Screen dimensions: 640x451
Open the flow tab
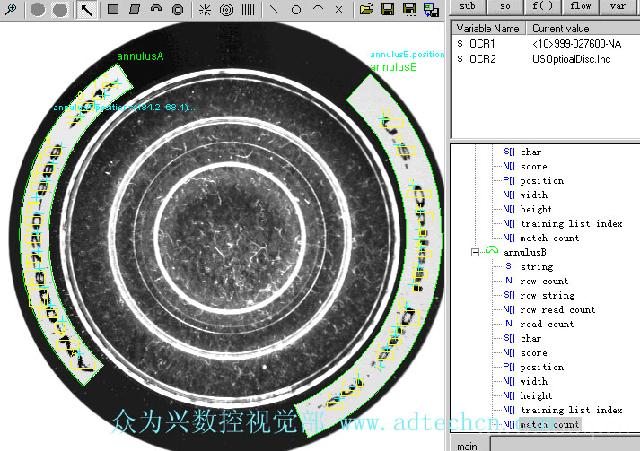coord(579,6)
